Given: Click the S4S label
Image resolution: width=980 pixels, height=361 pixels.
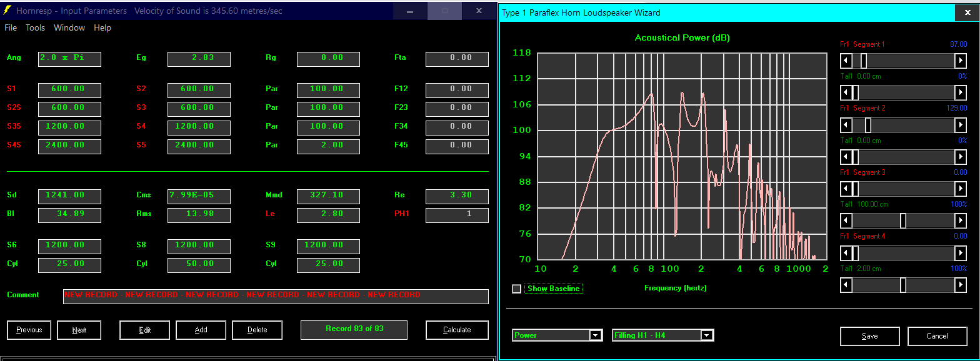Looking at the screenshot, I should [14, 145].
